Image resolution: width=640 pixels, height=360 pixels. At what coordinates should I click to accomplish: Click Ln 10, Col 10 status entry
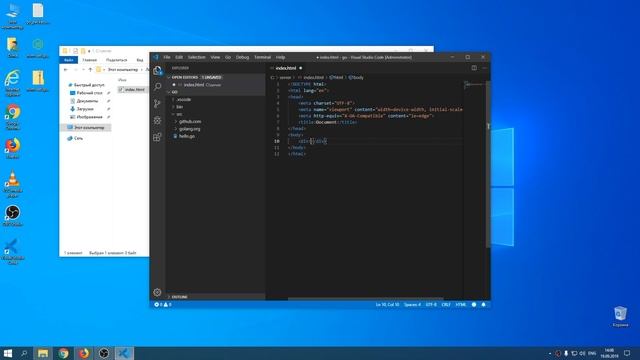click(387, 304)
